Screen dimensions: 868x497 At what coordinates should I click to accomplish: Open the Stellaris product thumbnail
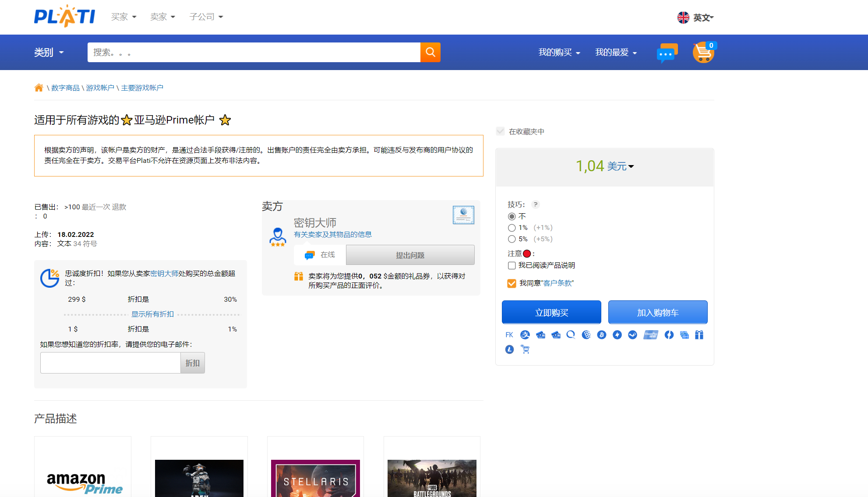[x=315, y=478]
